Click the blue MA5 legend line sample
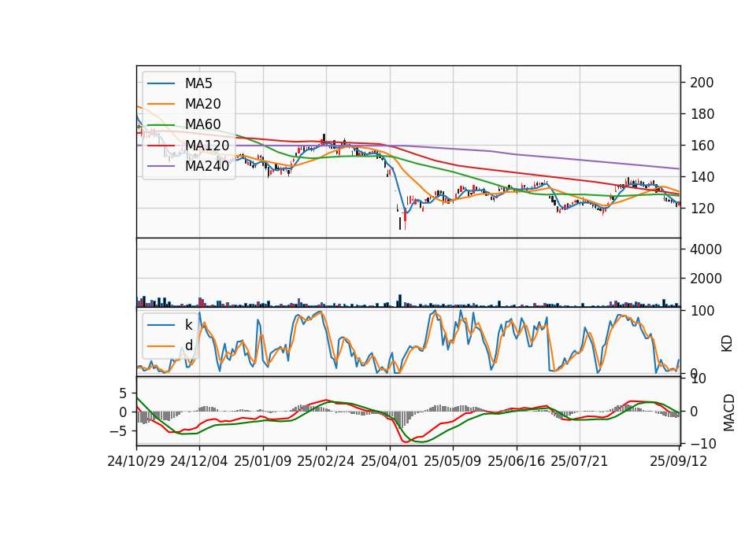Viewport: 756px width, 543px height. tap(161, 84)
